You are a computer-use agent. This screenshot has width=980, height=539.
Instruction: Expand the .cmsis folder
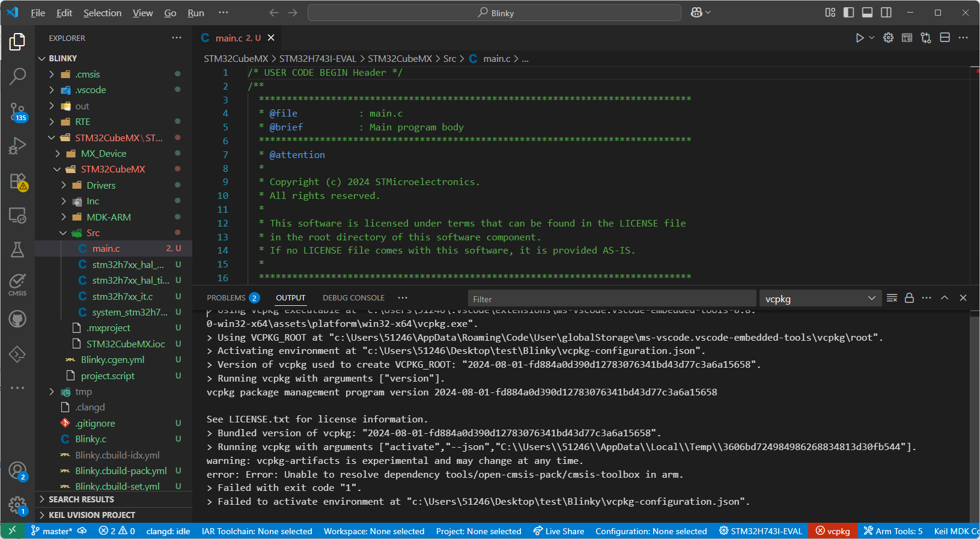coord(52,75)
